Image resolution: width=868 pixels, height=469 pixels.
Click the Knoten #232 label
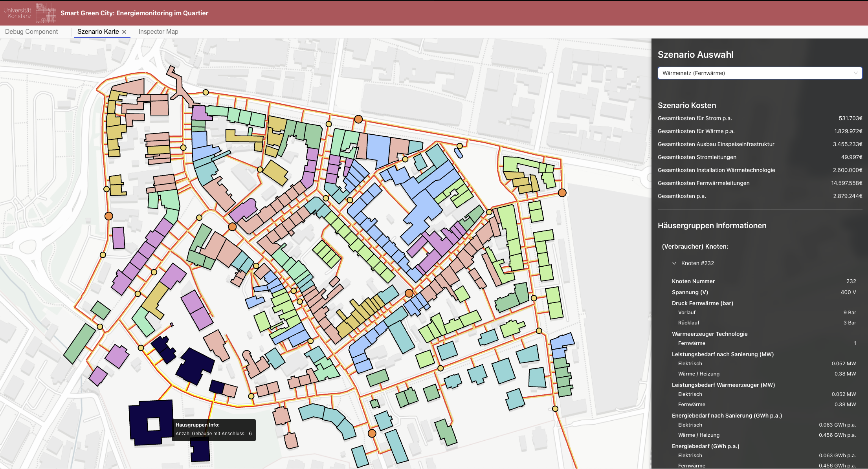(697, 263)
